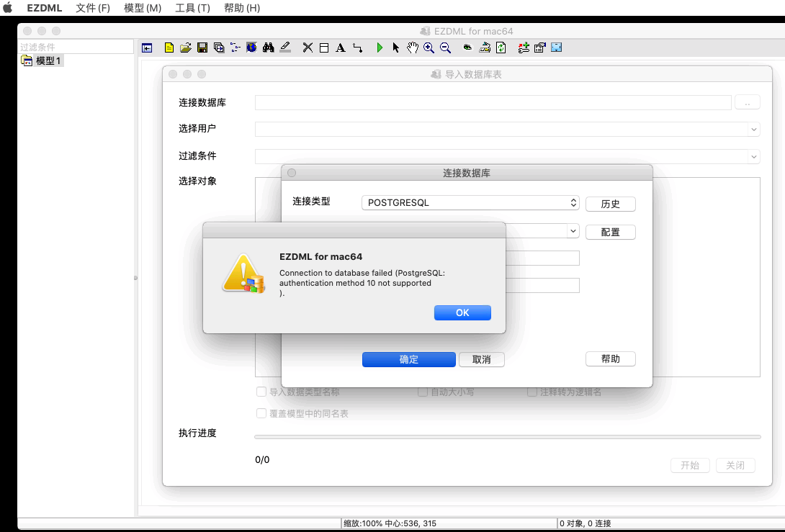Viewport: 785px width, 532px height.
Task: Toggle the 自动大小写 checkbox
Action: tap(423, 392)
